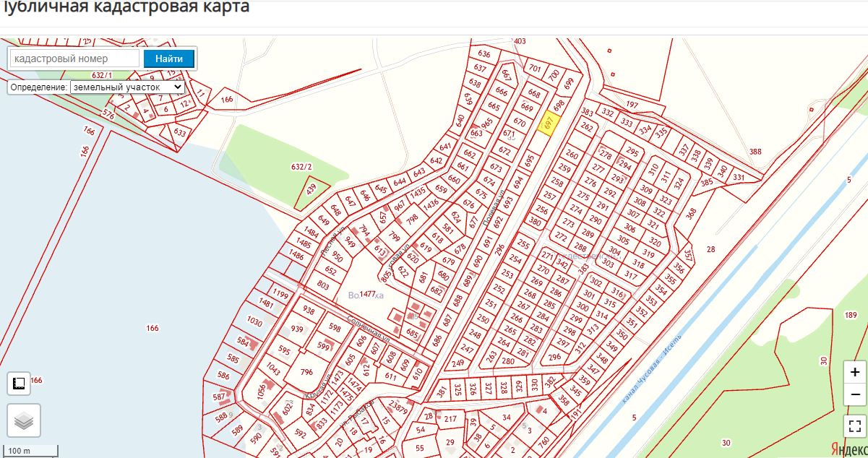Image resolution: width=868 pixels, height=458 pixels.
Task: Select parcel labeled 1484
Action: click(x=311, y=233)
